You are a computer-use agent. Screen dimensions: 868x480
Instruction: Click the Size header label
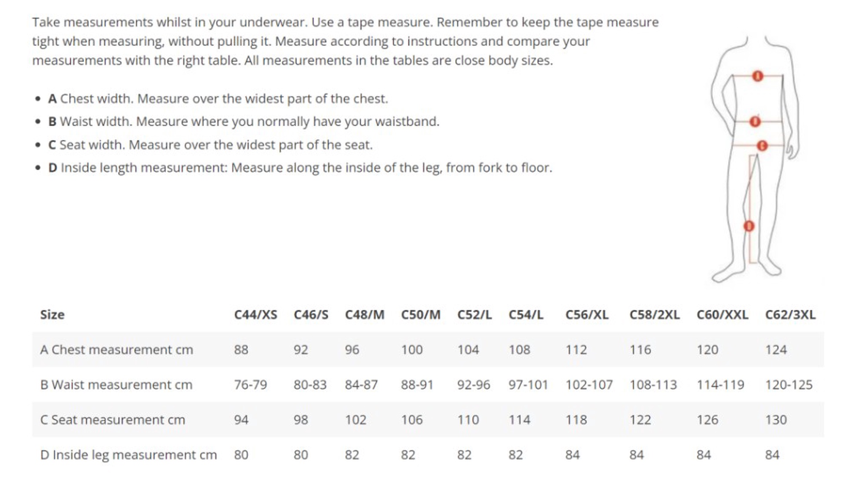52,315
